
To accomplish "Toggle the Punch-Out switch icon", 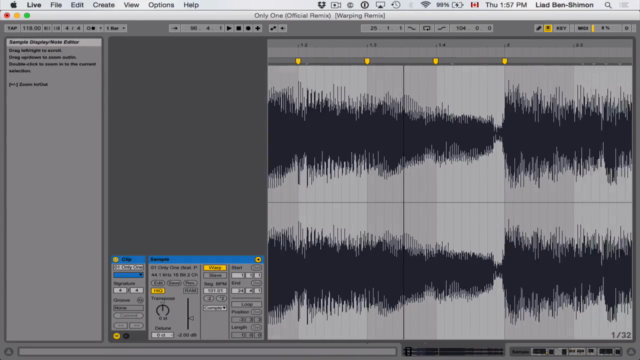I will [442, 28].
